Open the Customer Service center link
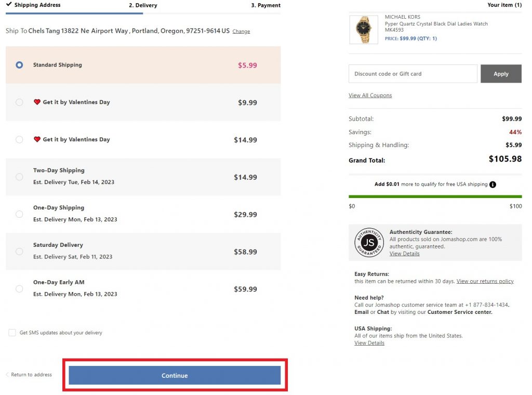 (x=460, y=312)
